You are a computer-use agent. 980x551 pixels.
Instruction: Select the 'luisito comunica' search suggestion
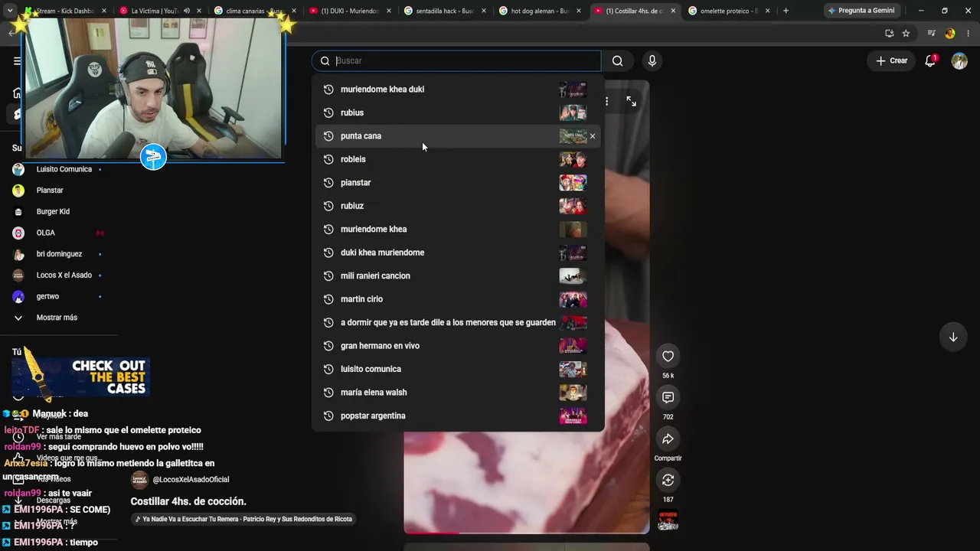coord(458,369)
